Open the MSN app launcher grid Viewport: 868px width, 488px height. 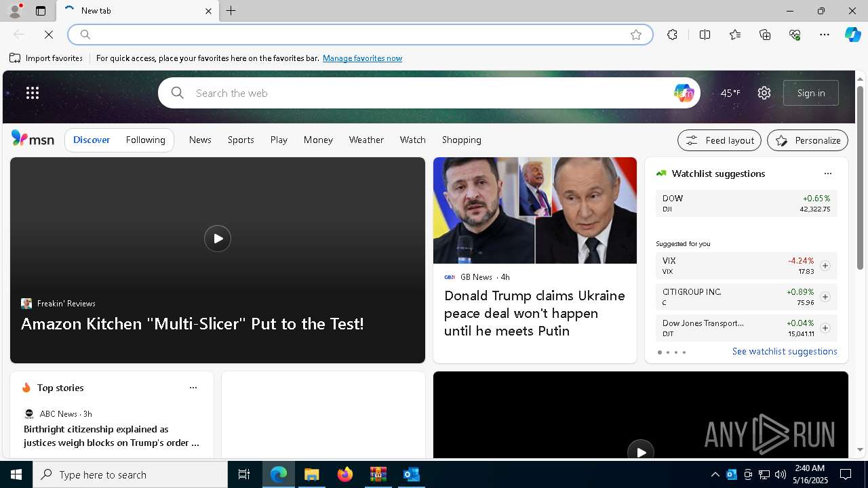coord(33,93)
